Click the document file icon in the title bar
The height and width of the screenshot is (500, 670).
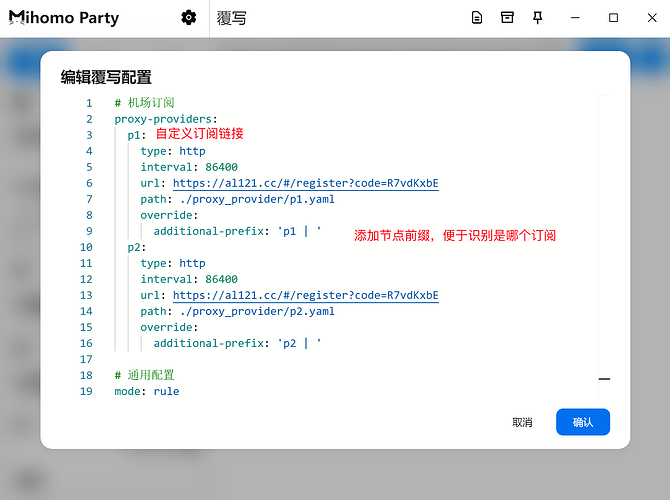477,18
